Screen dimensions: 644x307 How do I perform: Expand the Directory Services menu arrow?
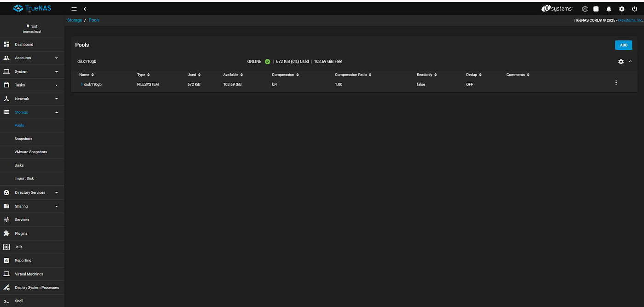pos(57,192)
